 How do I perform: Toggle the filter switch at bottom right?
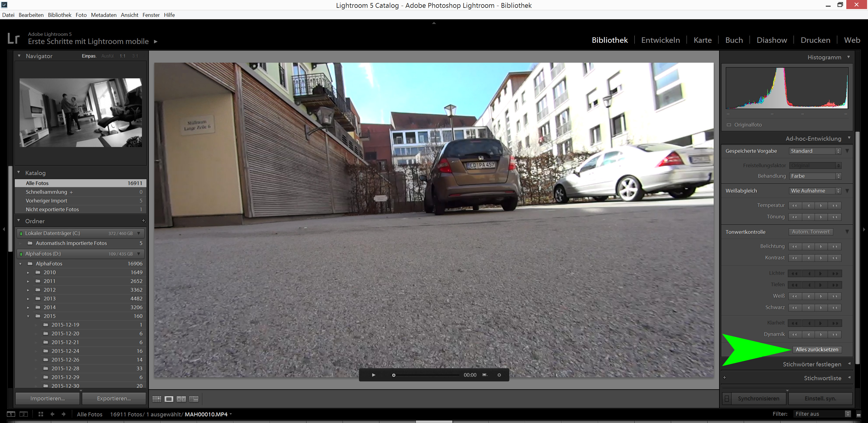(x=859, y=414)
